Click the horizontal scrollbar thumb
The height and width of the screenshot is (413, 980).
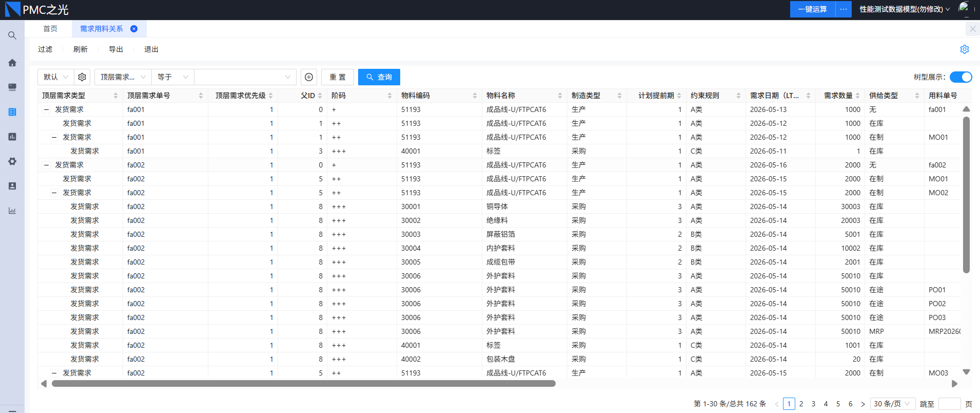[x=304, y=383]
